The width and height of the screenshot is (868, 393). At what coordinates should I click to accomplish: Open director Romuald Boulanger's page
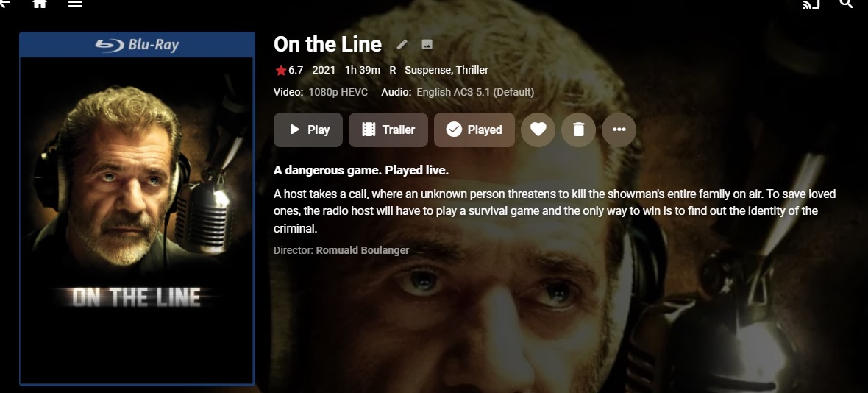tap(363, 250)
